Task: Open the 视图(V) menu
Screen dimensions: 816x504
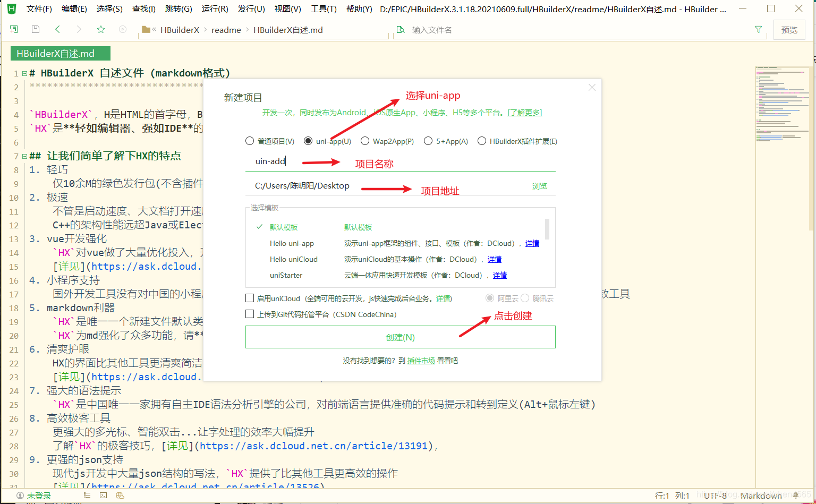Action: [288, 9]
